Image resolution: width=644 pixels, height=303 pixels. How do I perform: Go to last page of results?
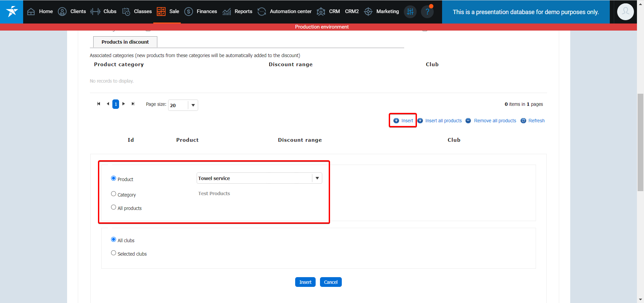point(133,104)
